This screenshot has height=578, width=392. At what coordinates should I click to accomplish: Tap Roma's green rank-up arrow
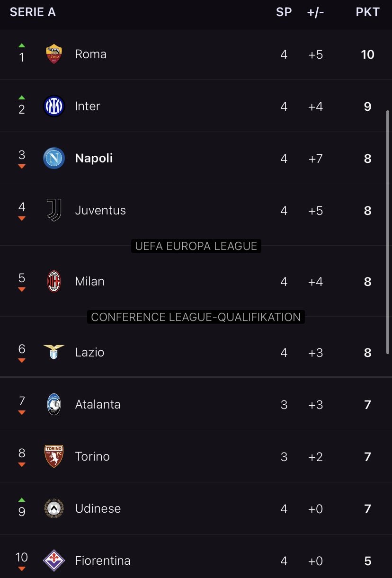(x=21, y=45)
